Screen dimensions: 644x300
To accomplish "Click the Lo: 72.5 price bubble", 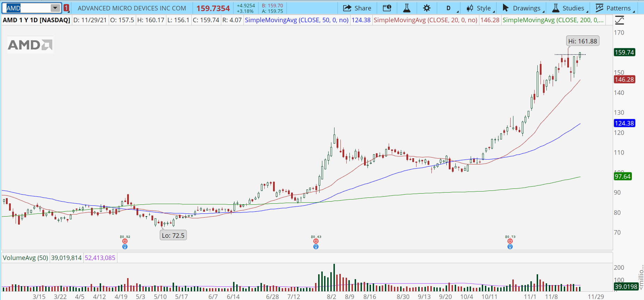I will [173, 235].
